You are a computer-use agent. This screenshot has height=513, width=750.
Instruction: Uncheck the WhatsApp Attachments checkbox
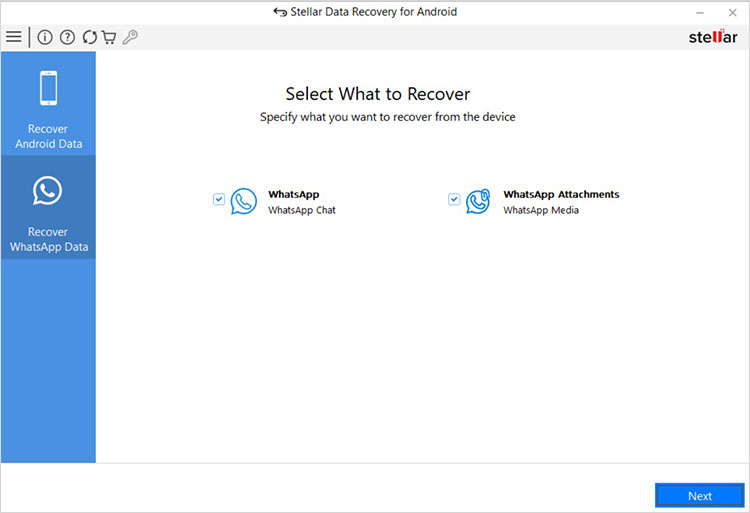coord(454,199)
